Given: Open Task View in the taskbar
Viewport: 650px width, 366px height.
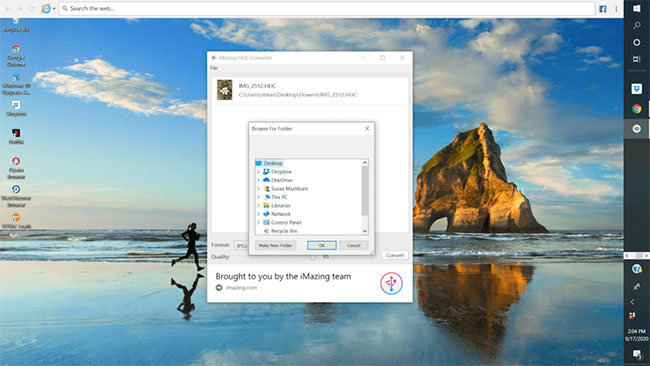Looking at the screenshot, I should (637, 59).
